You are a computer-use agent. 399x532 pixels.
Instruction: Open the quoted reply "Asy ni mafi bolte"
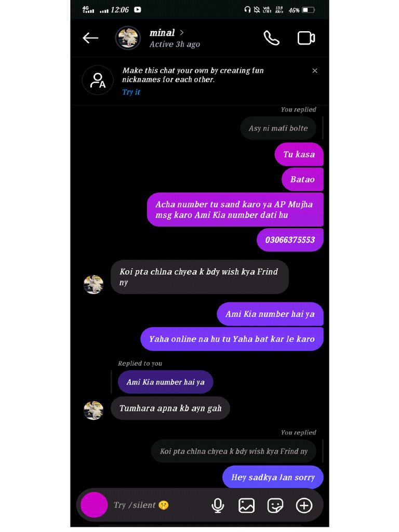[278, 128]
